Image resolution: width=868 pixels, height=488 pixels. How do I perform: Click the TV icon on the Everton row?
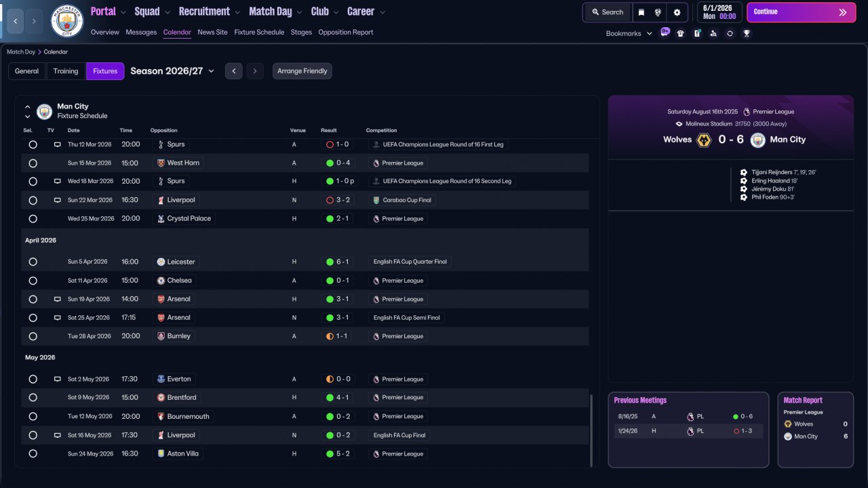(58, 379)
